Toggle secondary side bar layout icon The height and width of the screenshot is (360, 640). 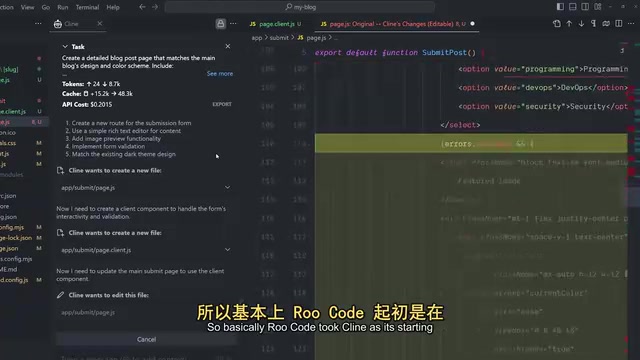585,7
